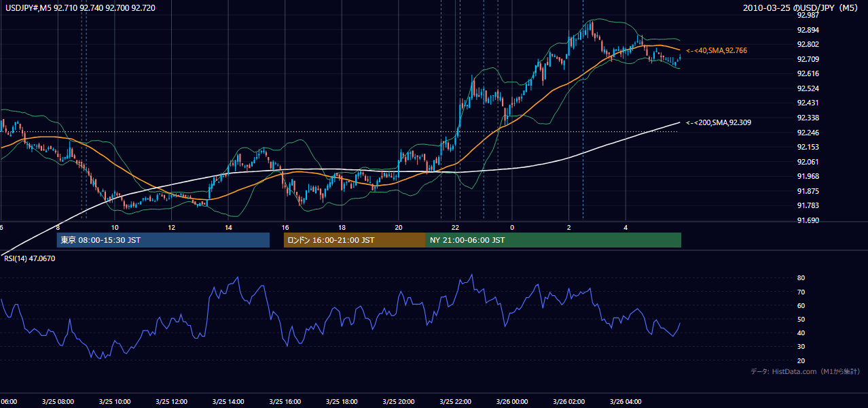Click the 3/25 12:00 date axis label
Screen dimensions: 868x408
coord(171,402)
